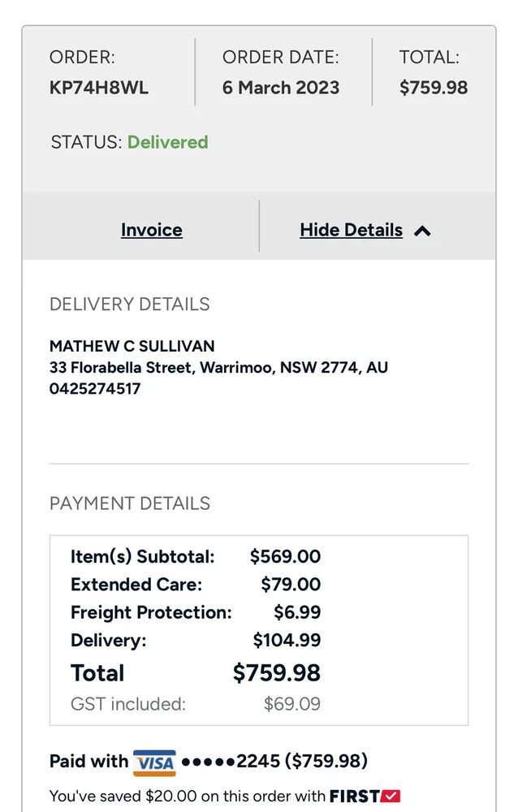The width and height of the screenshot is (518, 812).
Task: Open the Invoice link
Action: point(151,230)
